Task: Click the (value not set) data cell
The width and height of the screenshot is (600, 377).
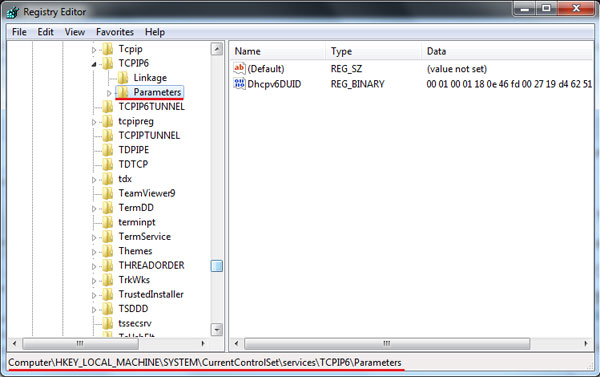Action: coord(457,69)
